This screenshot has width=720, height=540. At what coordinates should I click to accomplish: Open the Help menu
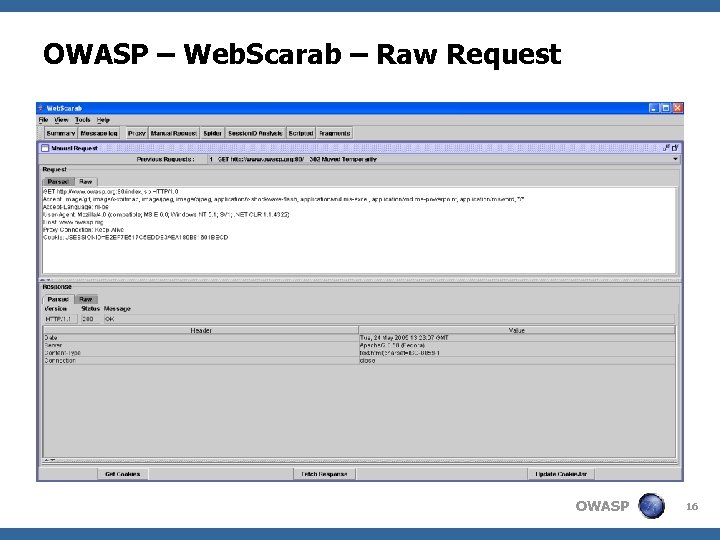103,120
